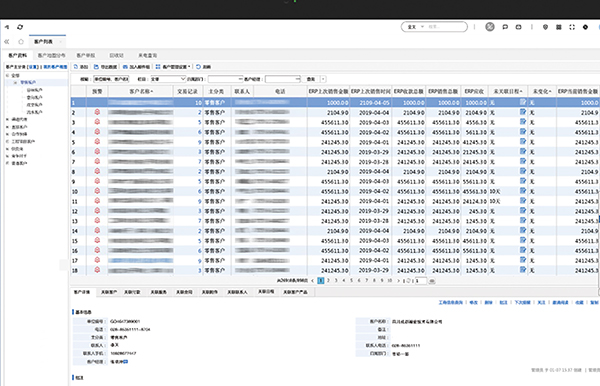Open the apps grid icon in top bar

[x=559, y=27]
